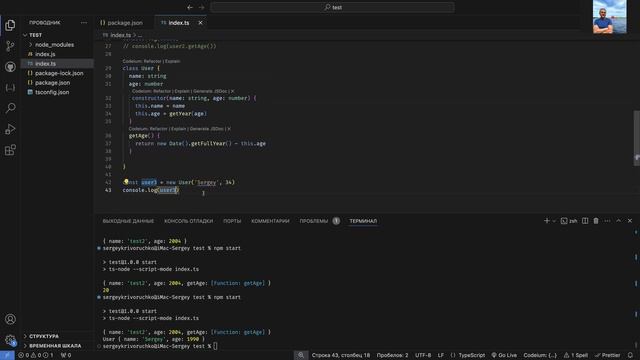The height and width of the screenshot is (360, 640).
Task: Open the Extensions view
Action: (10, 150)
